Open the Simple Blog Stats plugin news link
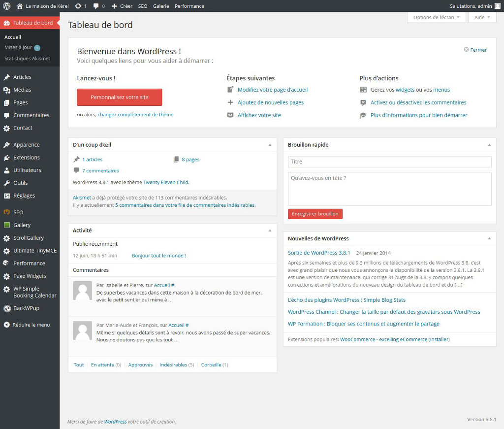Viewport: 504px width, 429px height. pos(346,300)
